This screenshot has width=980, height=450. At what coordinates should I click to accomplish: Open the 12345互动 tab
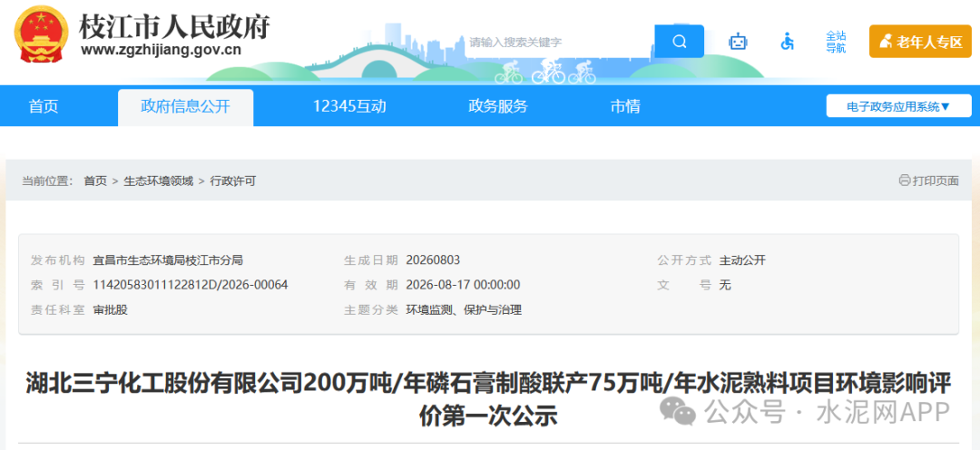349,106
